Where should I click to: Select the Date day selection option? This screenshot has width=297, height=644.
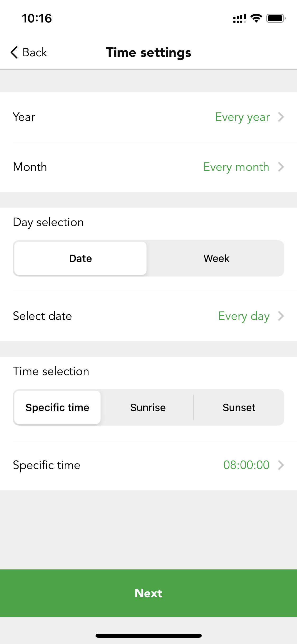(80, 258)
